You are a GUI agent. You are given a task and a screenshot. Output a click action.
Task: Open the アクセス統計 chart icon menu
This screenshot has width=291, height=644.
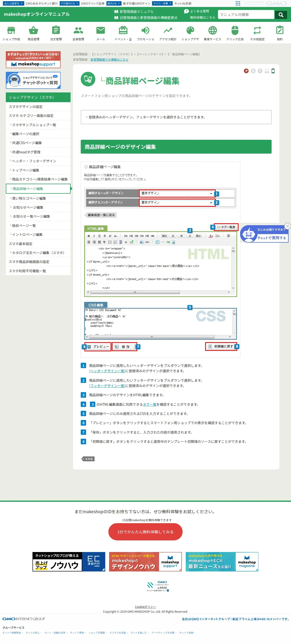tap(168, 33)
